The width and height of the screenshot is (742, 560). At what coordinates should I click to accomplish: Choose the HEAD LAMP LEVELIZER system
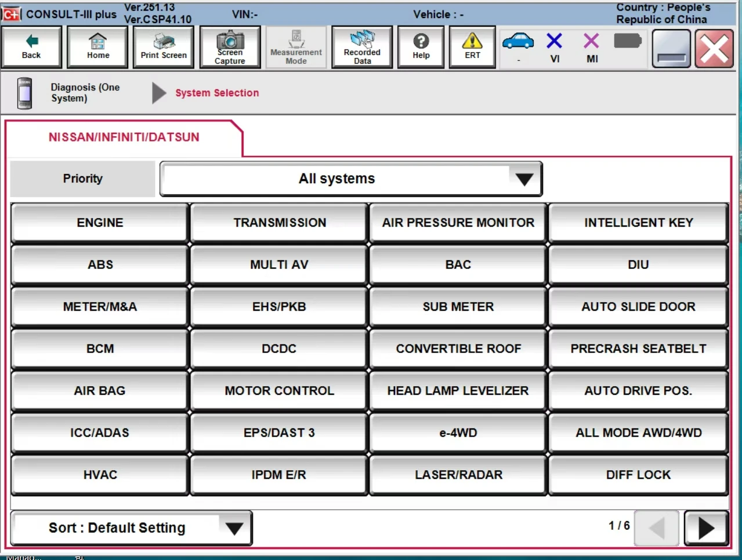[458, 391]
